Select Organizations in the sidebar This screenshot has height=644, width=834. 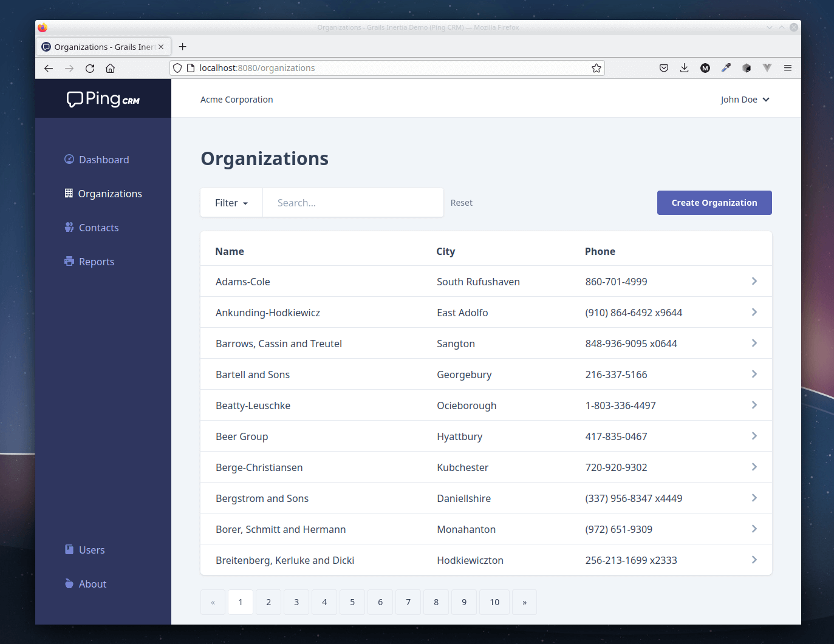103,194
